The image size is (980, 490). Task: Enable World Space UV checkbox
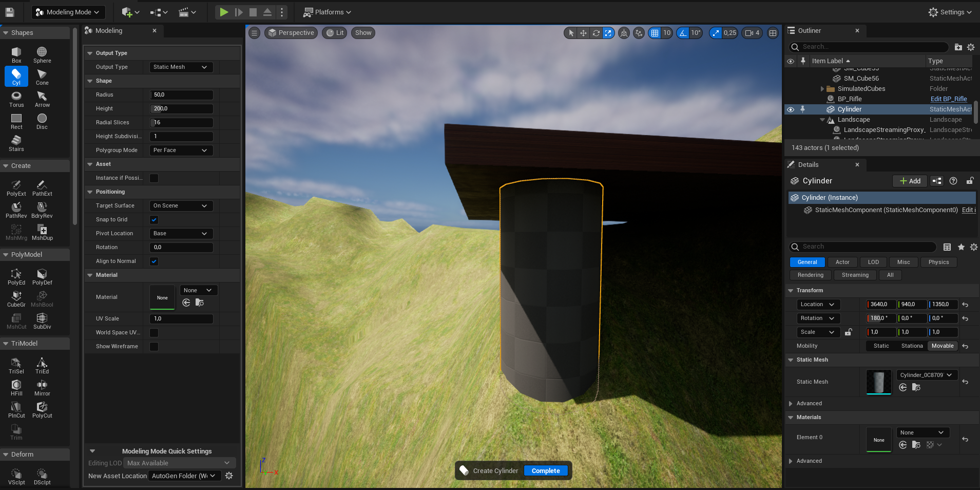(154, 333)
